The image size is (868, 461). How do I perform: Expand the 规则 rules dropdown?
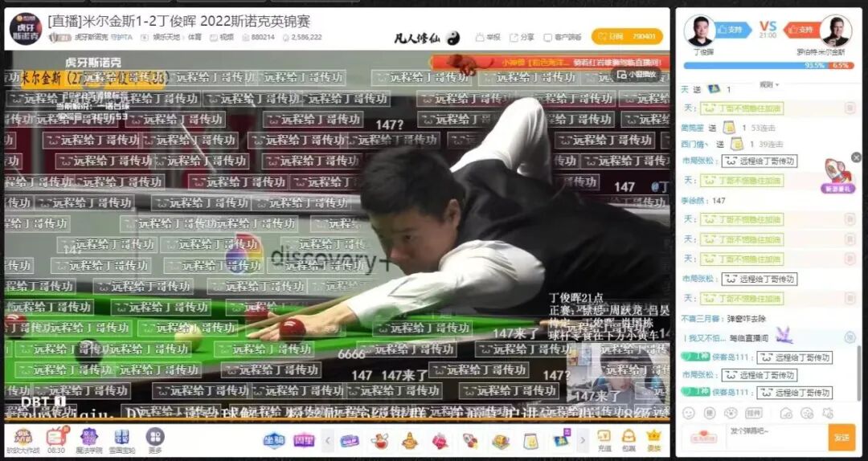click(x=769, y=84)
